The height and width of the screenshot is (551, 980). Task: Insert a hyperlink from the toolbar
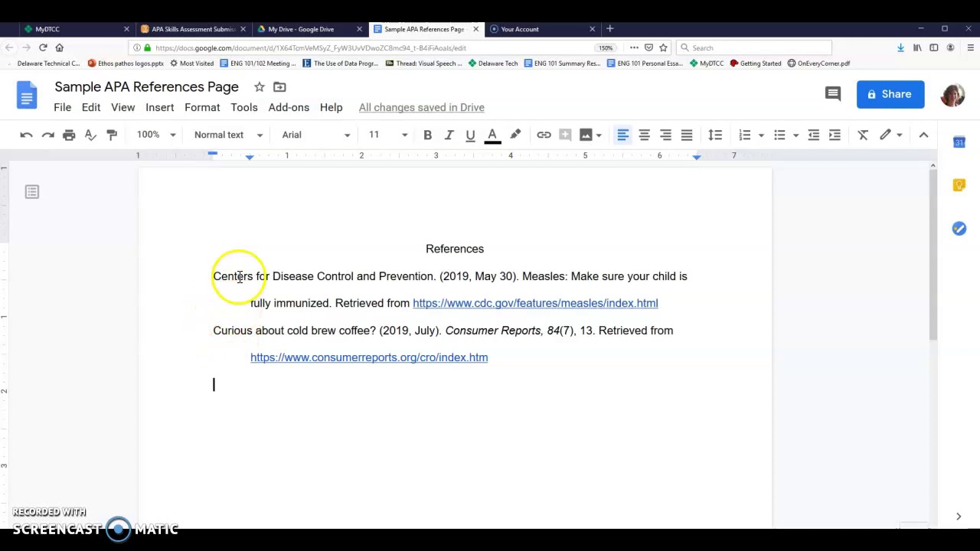coord(544,135)
